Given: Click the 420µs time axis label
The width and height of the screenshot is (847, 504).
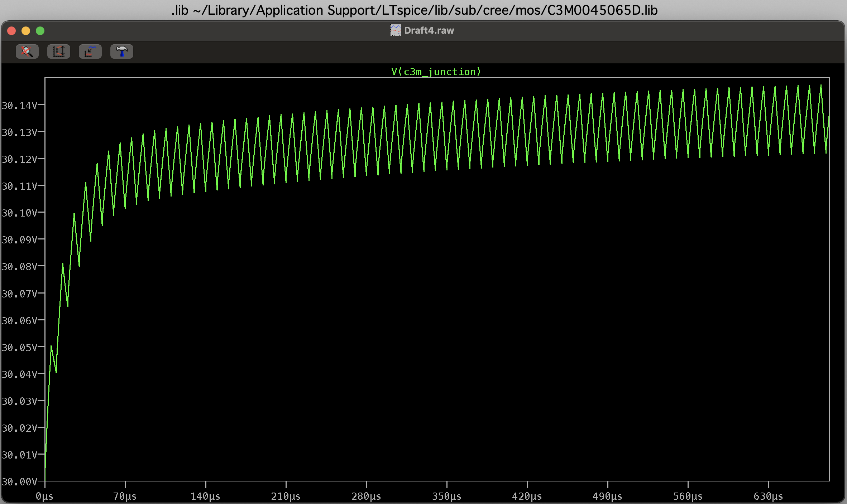Looking at the screenshot, I should click(527, 496).
